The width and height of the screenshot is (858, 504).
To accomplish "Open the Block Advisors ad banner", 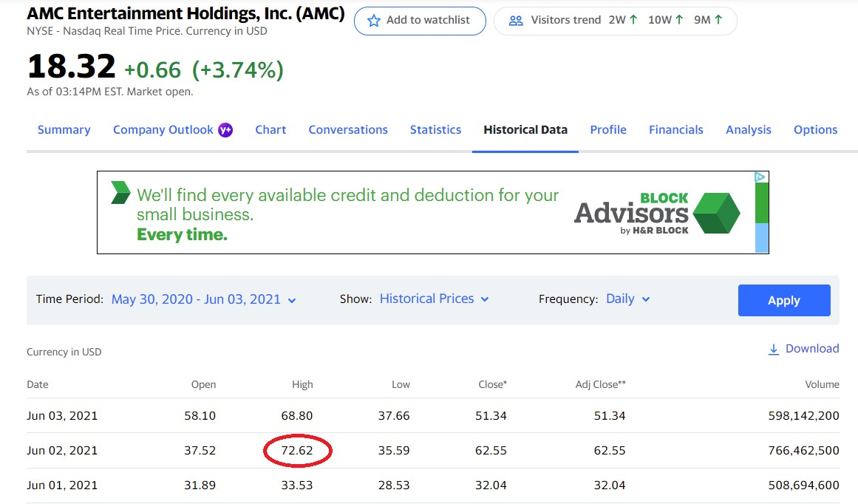I will [433, 212].
